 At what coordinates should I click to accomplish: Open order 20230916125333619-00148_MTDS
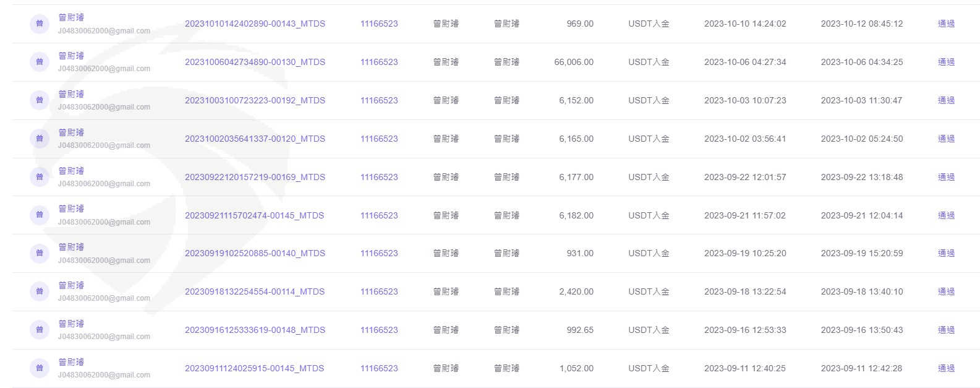[255, 330]
